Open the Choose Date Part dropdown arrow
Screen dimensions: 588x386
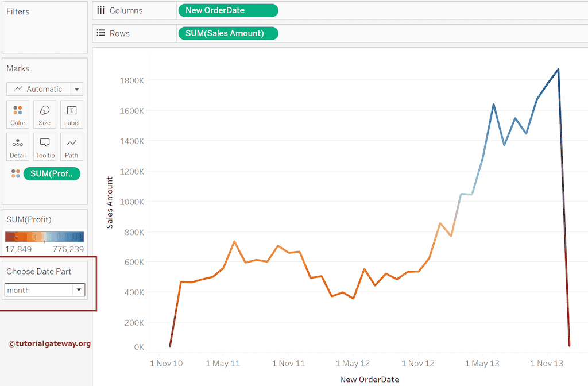click(x=79, y=290)
